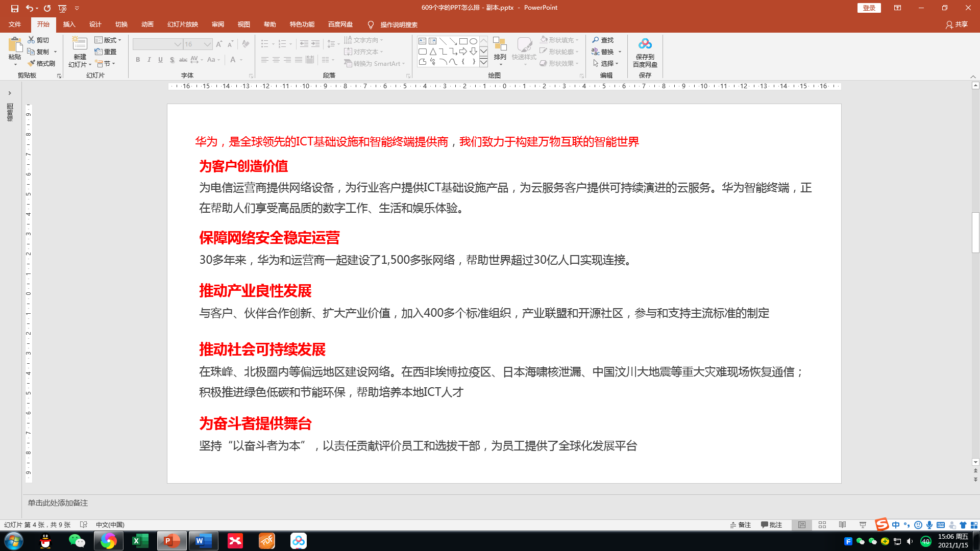The height and width of the screenshot is (551, 980).
Task: Open the 排列 arrange menu
Action: click(500, 51)
